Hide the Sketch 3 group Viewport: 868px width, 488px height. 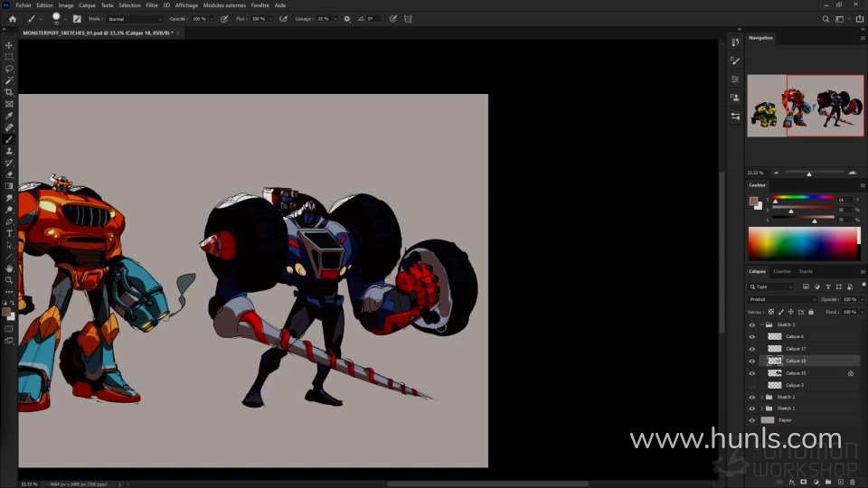coord(751,324)
